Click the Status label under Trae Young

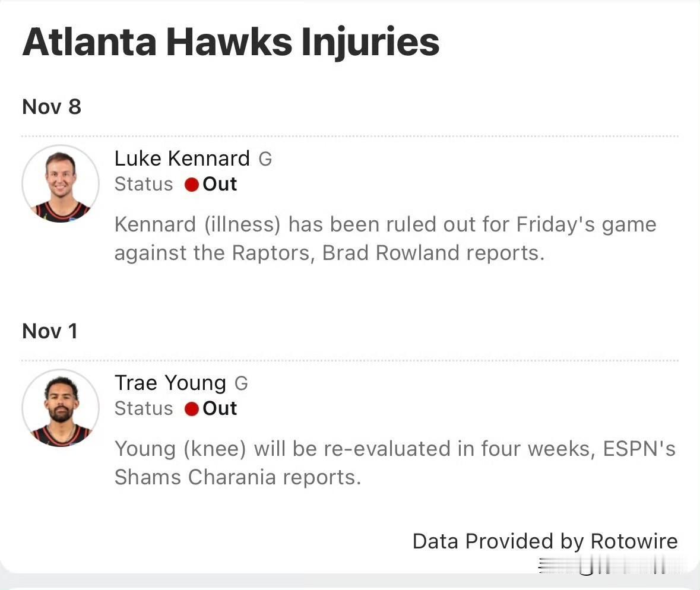point(144,409)
